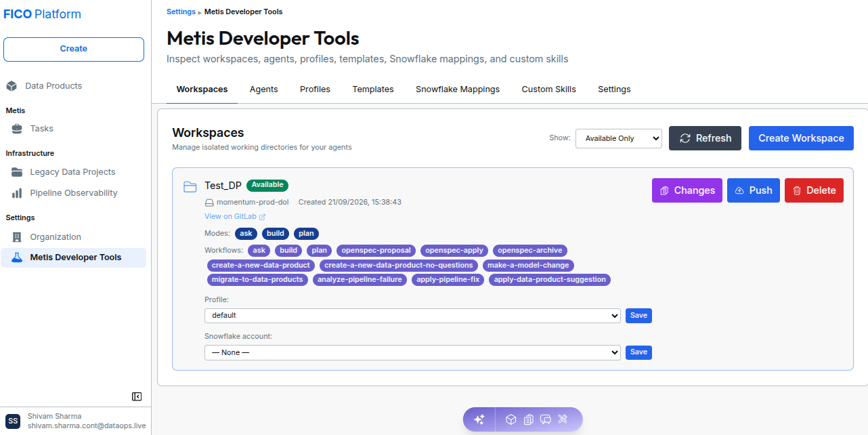Click the wrench tools icon in floating toolbar
This screenshot has width=868, height=435.
tap(563, 419)
